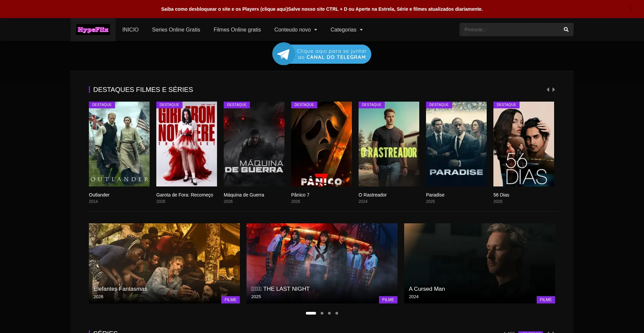This screenshot has height=333, width=644.
Task: Click the HypeFlix logo
Action: pos(93,30)
